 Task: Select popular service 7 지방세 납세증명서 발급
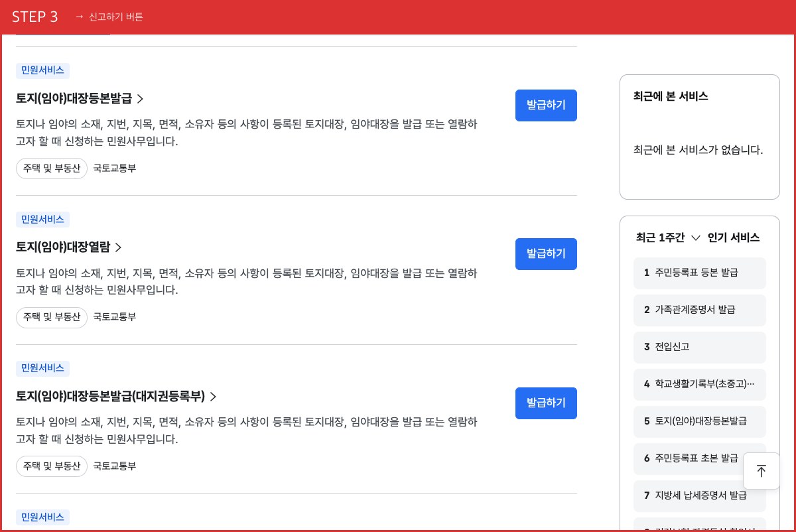coord(700,496)
